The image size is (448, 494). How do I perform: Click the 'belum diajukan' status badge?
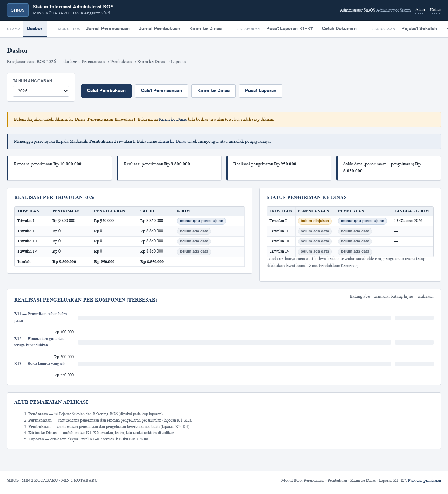[x=315, y=221]
